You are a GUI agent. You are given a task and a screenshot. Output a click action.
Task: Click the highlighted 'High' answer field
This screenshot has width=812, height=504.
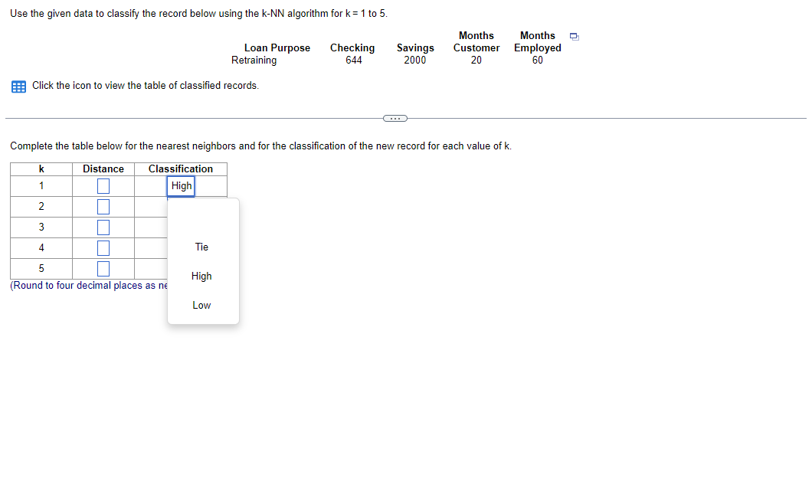(181, 185)
